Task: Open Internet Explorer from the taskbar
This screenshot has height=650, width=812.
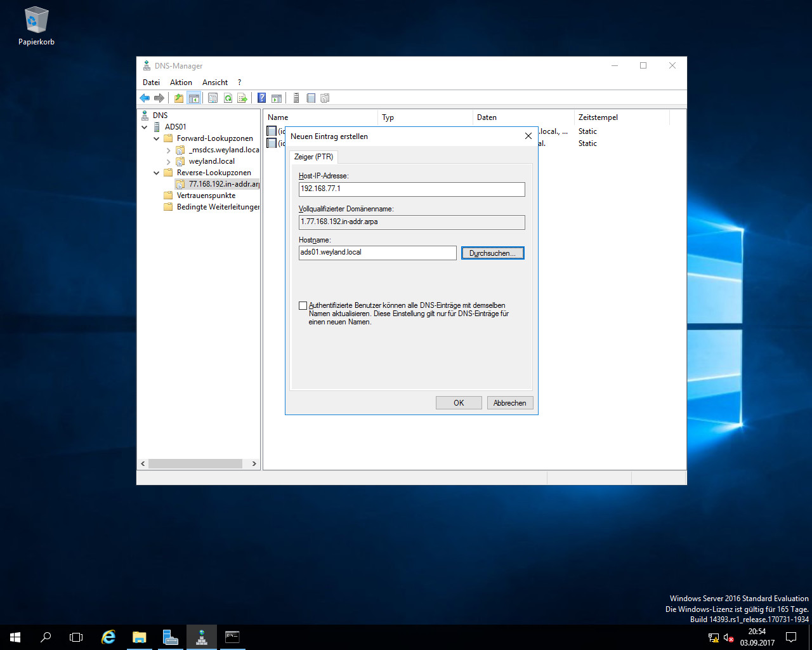Action: [x=108, y=637]
